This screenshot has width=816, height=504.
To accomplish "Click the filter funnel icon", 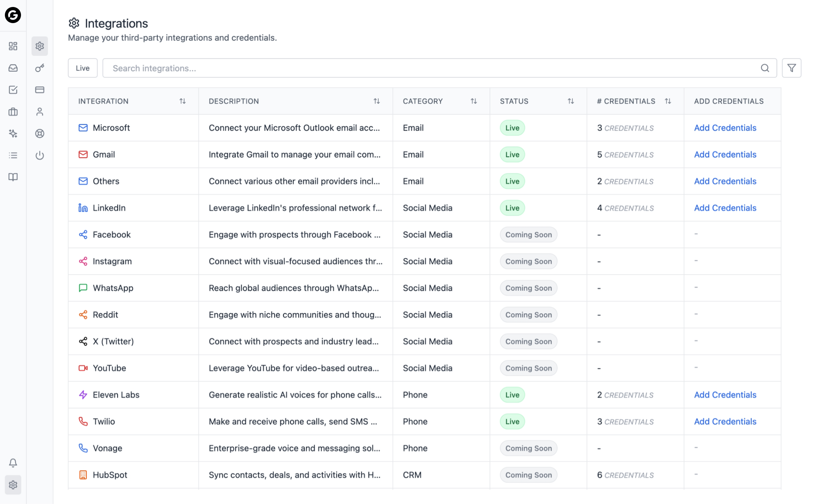I will (x=791, y=68).
